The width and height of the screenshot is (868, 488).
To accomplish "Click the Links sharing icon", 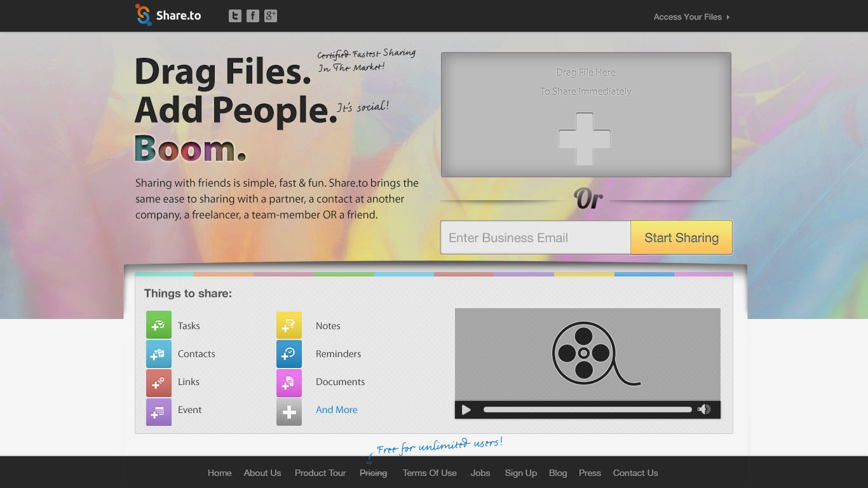I will click(x=158, y=383).
